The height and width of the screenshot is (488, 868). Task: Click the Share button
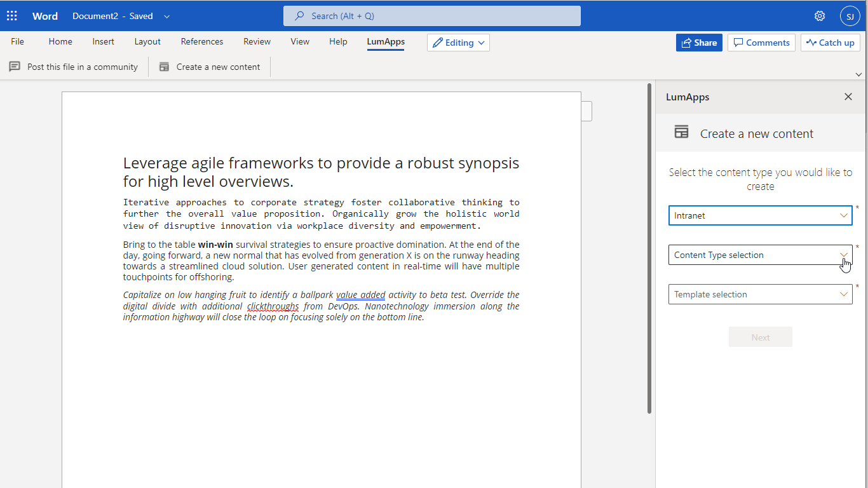pyautogui.click(x=699, y=43)
